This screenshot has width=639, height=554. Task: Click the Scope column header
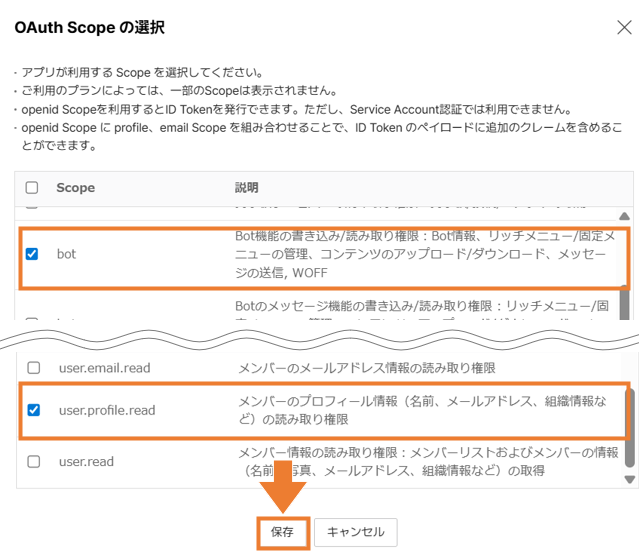coord(75,187)
